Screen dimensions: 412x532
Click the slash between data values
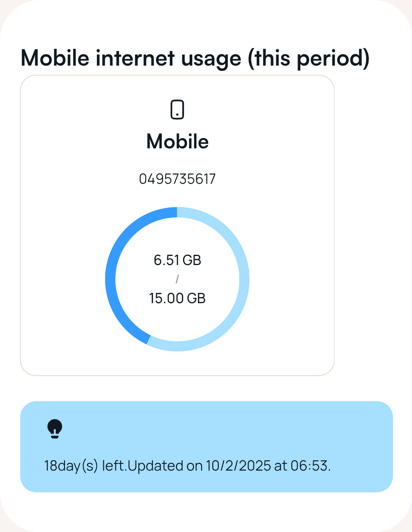(177, 279)
